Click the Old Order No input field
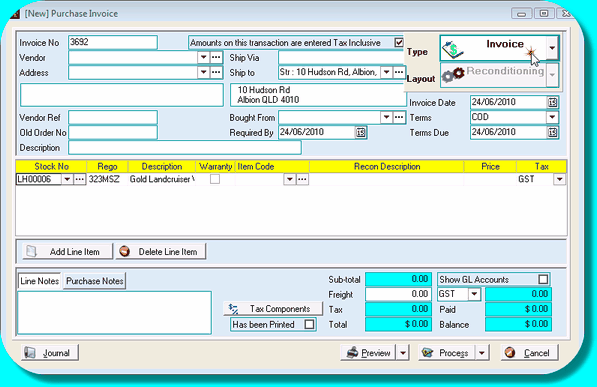 point(113,133)
